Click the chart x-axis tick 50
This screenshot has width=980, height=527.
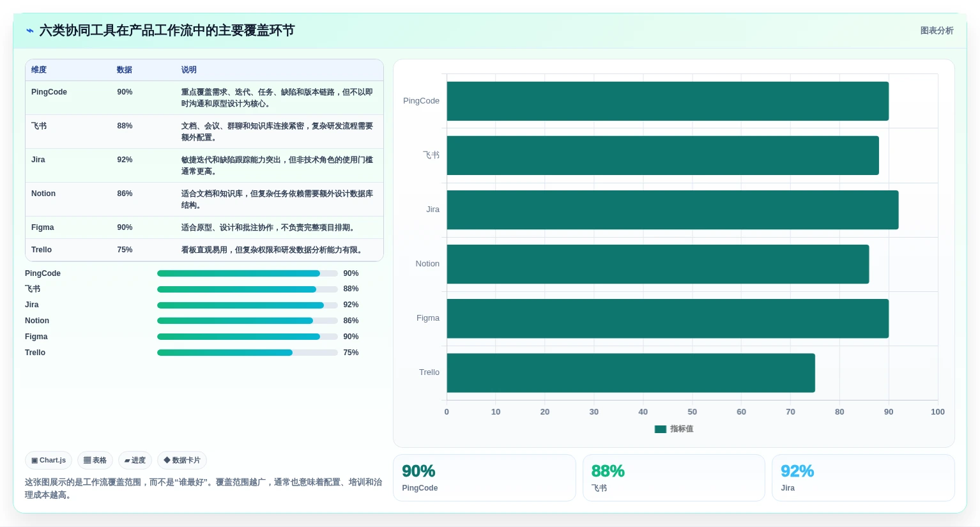pyautogui.click(x=692, y=412)
